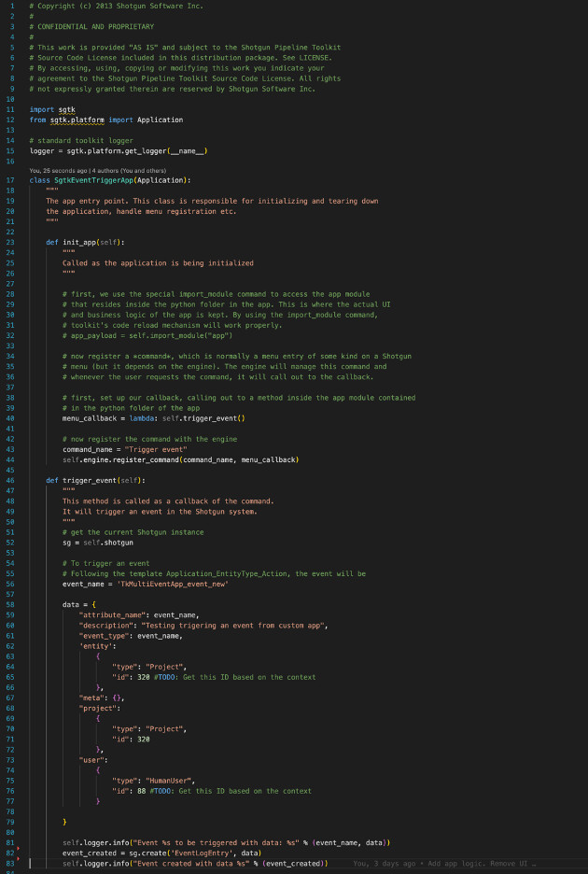Image resolution: width=588 pixels, height=874 pixels.
Task: Click the commented-out app_payload line
Action: [x=147, y=335]
